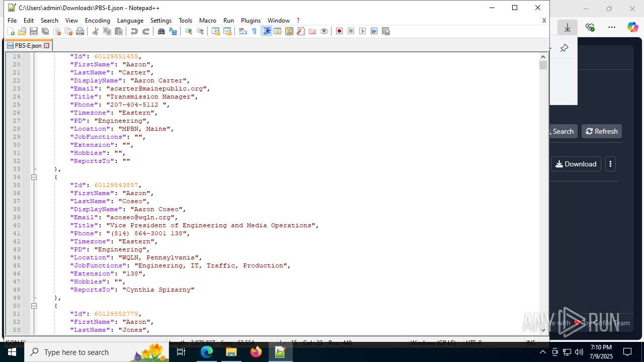Open the question mark help menu

[298, 21]
